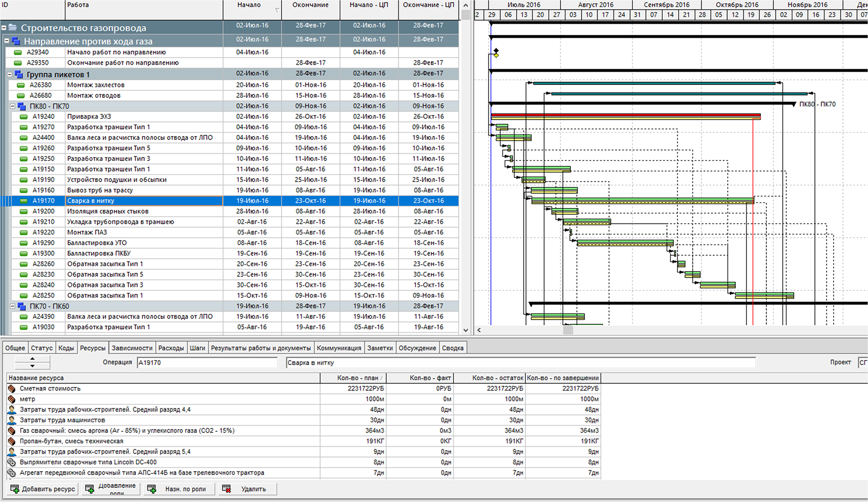
Task: Click the labor icon for Средний разряд 5,4 row
Action: [12, 451]
